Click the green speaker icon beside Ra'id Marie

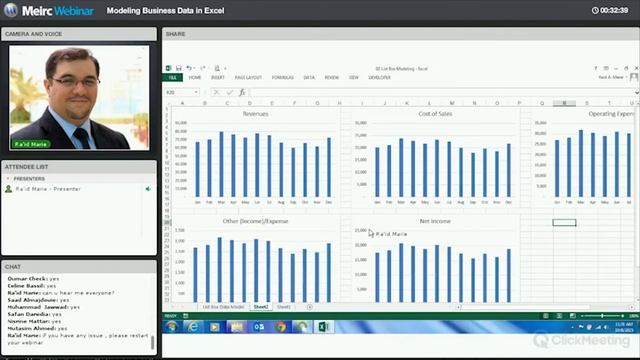[x=148, y=189]
